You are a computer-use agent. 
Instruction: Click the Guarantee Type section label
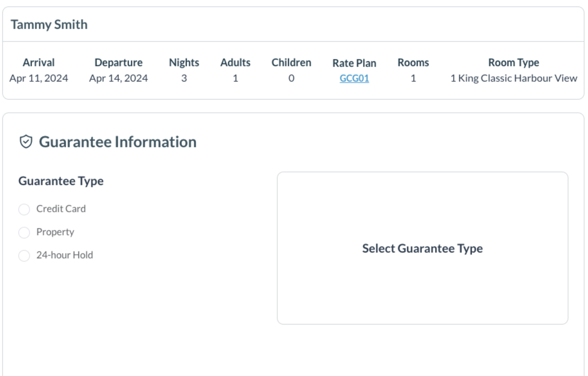click(x=61, y=181)
